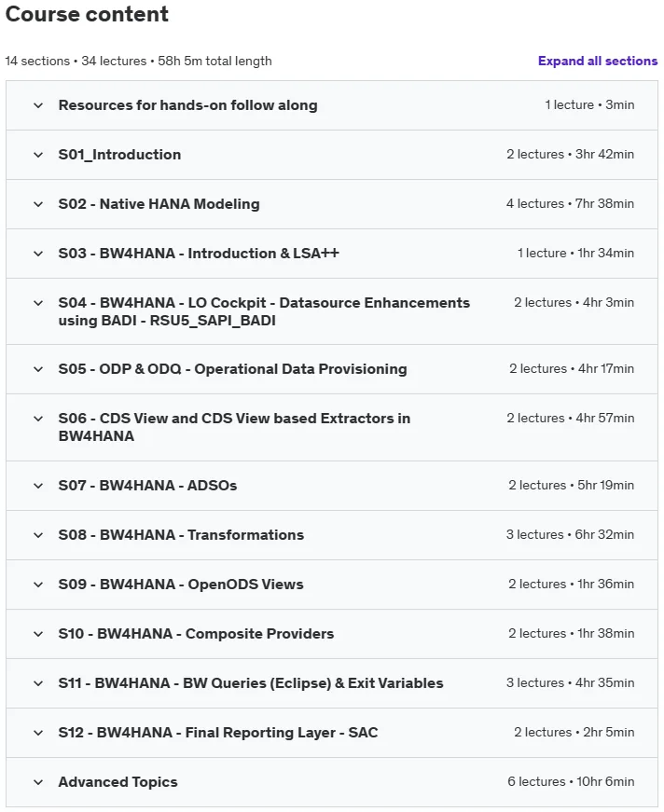Select S12 - Final Reporting Layer - SAC title
664x812 pixels.
[x=218, y=732]
